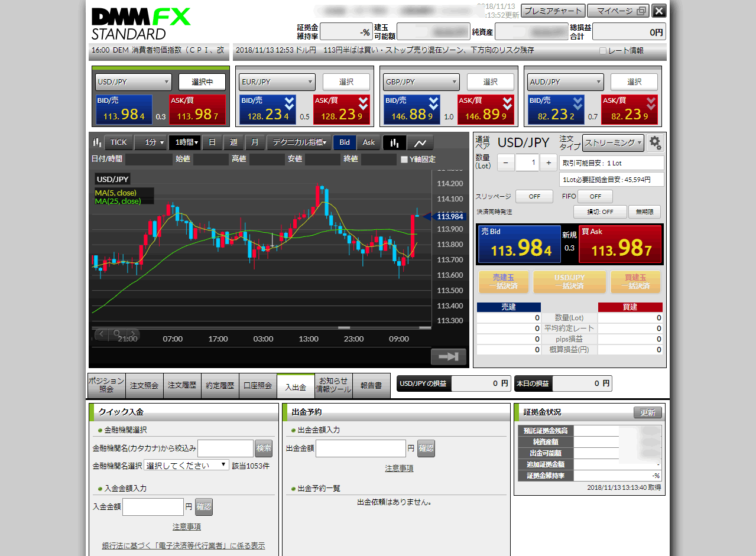Open the USD/JPY currency pair dropdown
The height and width of the screenshot is (556, 756).
tap(133, 82)
